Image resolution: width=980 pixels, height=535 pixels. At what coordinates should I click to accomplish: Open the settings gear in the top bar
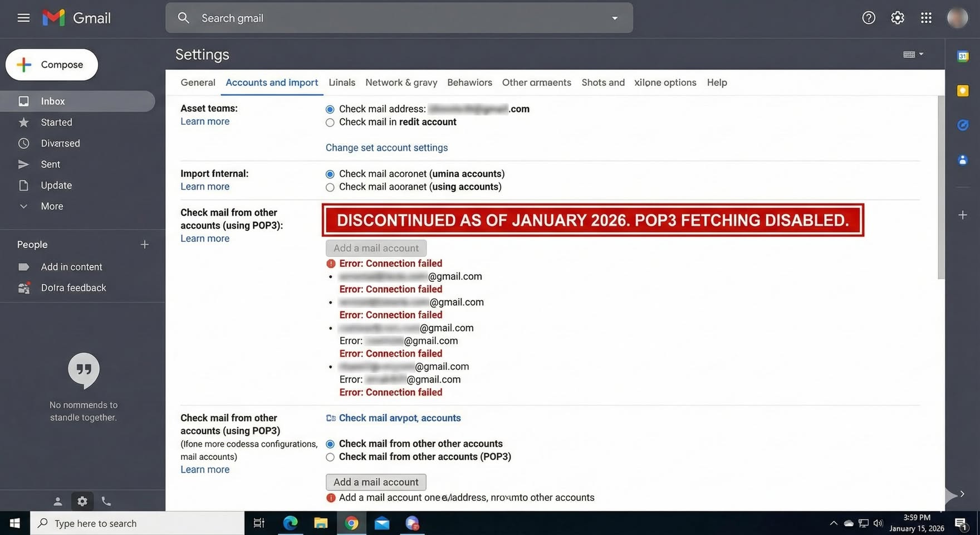click(x=897, y=18)
